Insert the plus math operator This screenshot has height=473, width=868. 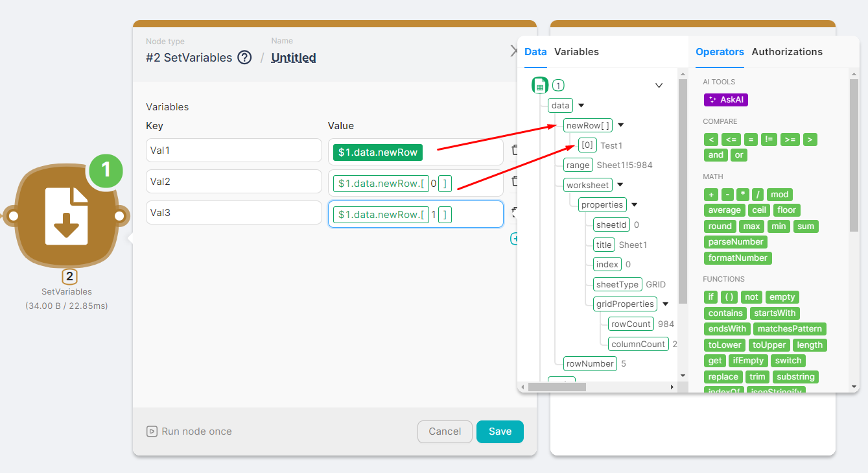[x=711, y=195]
